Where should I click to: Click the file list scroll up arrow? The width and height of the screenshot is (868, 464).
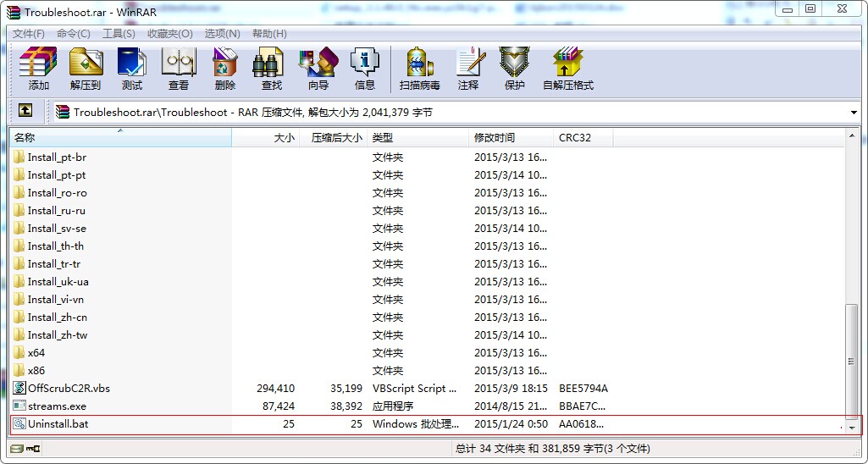tap(853, 135)
